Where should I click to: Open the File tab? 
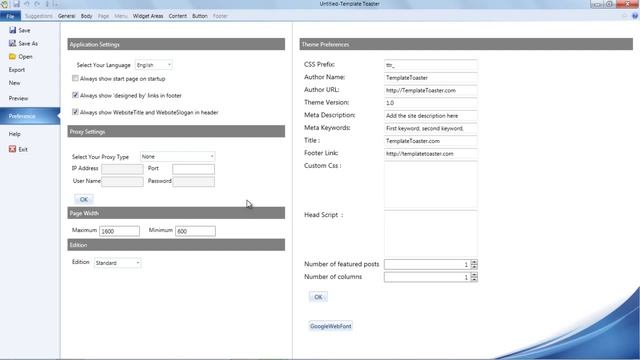tap(10, 16)
